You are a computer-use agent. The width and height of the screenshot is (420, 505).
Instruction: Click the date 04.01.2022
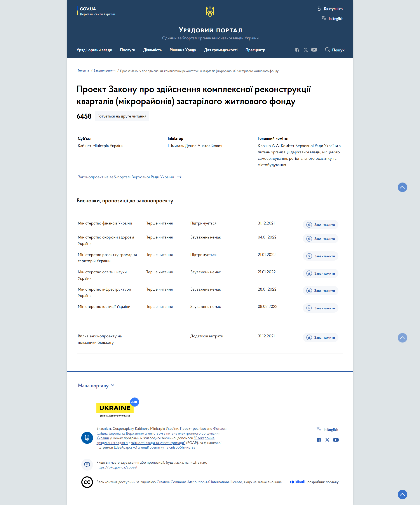click(x=267, y=237)
